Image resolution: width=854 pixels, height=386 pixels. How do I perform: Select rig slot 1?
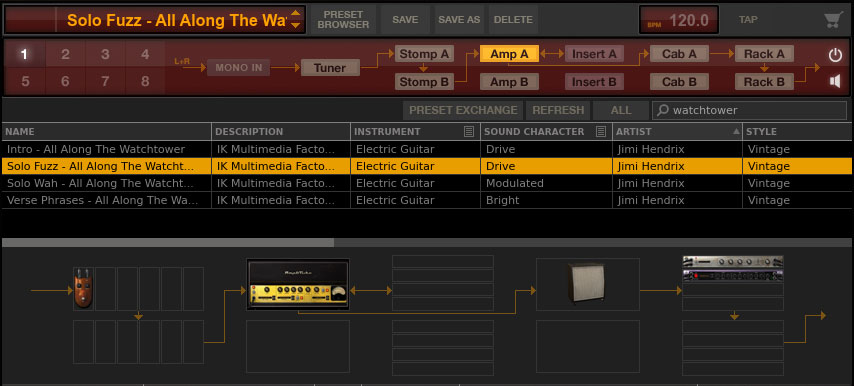[x=25, y=54]
